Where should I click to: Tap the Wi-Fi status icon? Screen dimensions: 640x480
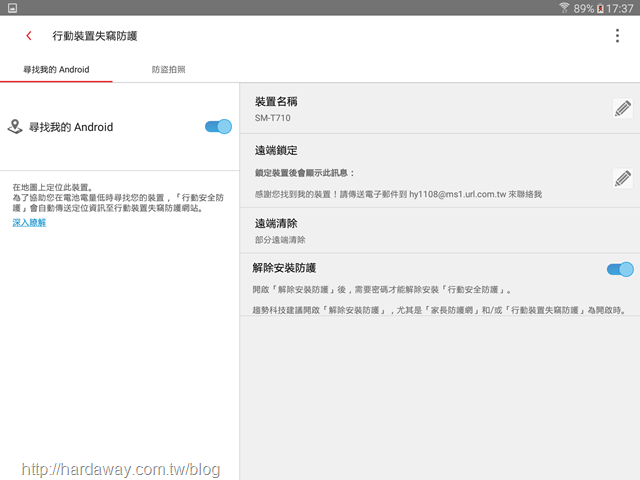point(564,8)
